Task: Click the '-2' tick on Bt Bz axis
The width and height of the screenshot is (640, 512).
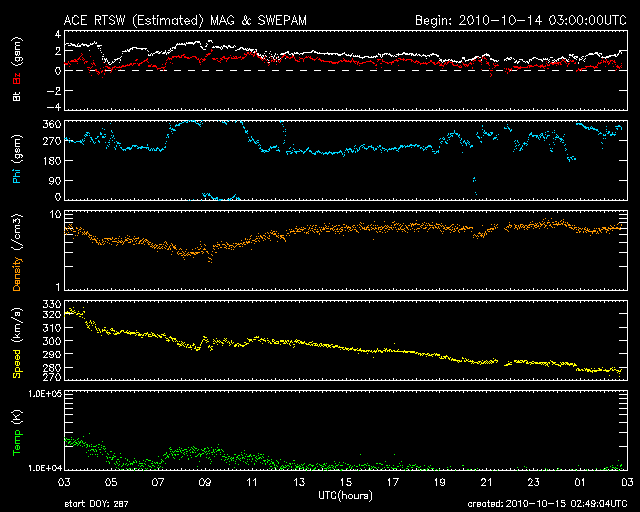Action: point(54,91)
